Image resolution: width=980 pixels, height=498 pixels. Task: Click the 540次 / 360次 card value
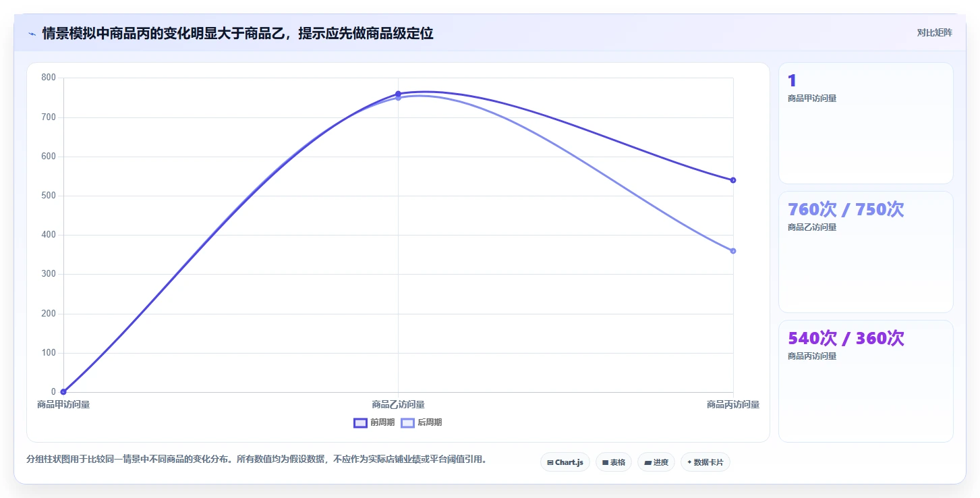pyautogui.click(x=846, y=339)
